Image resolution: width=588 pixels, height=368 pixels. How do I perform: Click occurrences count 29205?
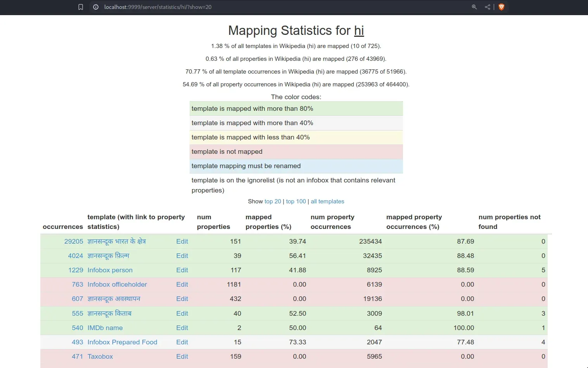tap(74, 241)
